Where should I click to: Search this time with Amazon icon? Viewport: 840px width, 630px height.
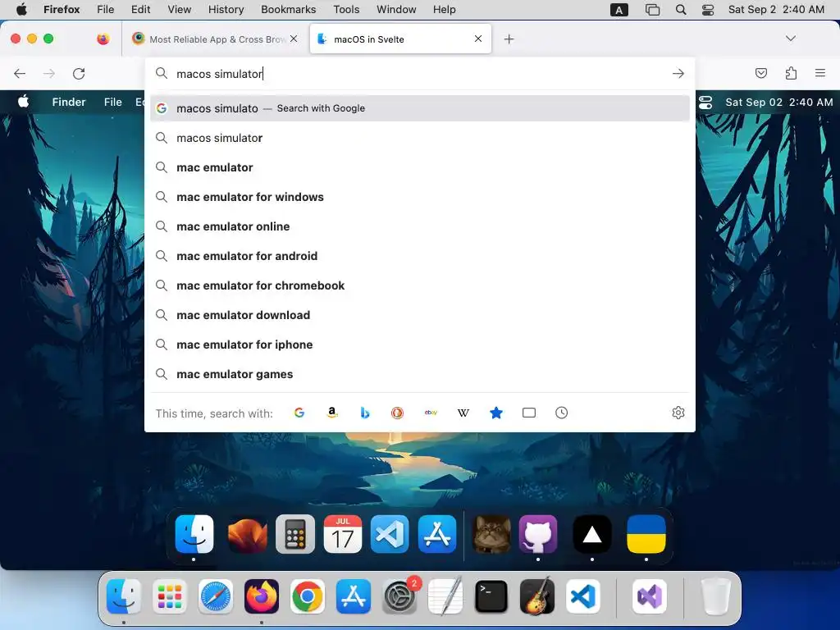332,413
